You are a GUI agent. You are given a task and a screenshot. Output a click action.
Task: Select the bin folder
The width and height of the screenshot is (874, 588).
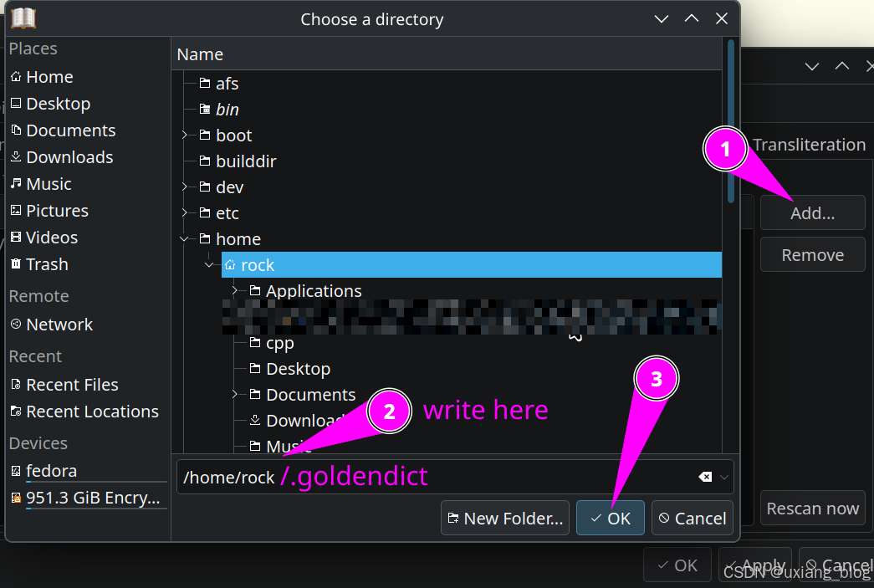(220, 110)
